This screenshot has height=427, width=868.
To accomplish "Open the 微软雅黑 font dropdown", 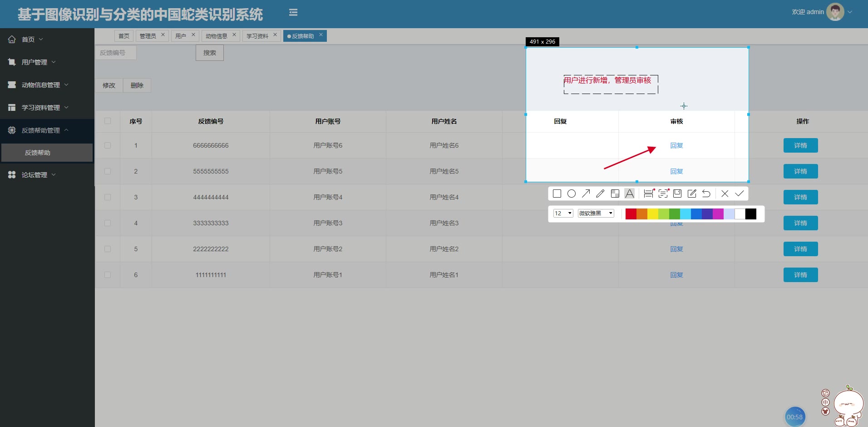I will click(596, 213).
